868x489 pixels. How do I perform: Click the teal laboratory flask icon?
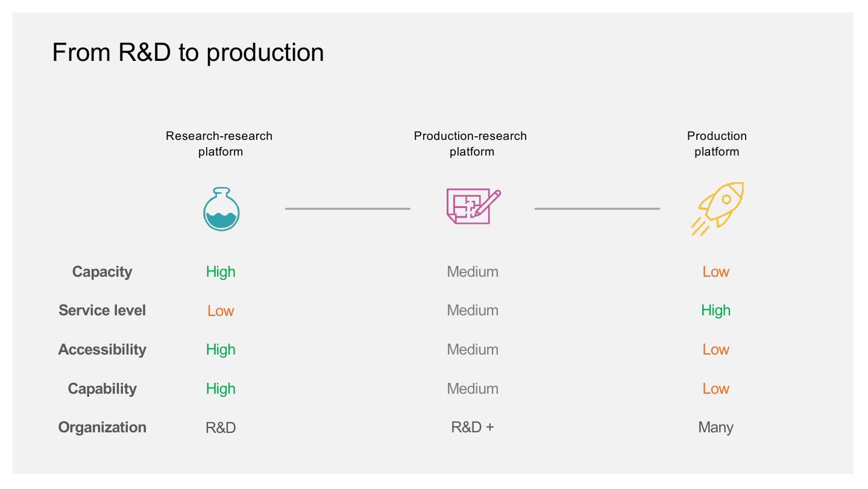(221, 209)
